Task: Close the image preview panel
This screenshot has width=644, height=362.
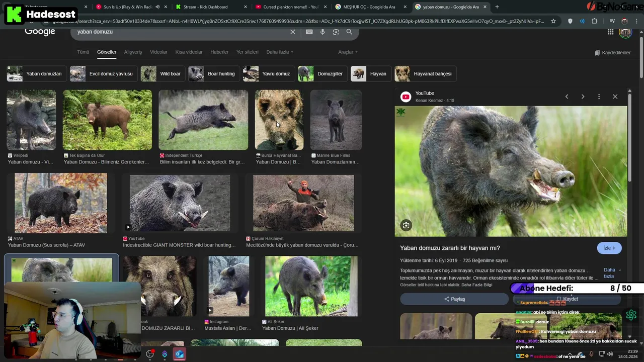Action: click(x=615, y=97)
